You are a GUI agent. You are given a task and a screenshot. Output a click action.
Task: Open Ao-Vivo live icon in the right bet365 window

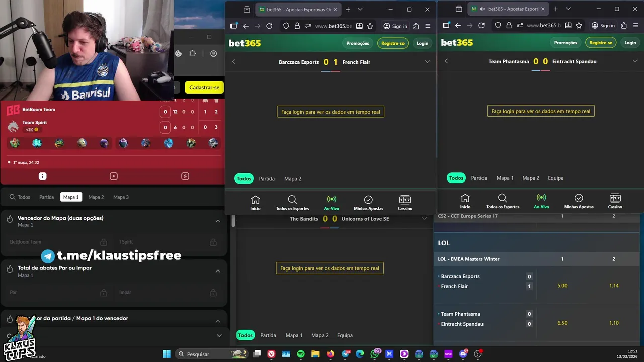[x=541, y=201]
